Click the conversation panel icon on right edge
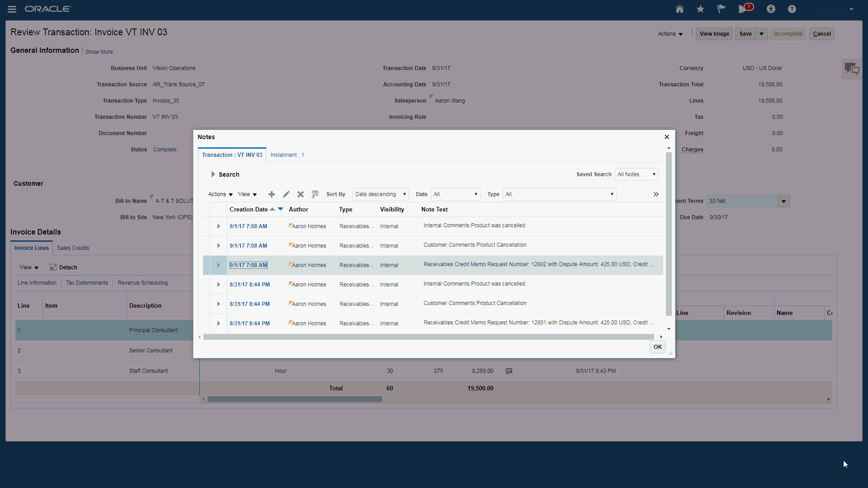 coord(852,69)
